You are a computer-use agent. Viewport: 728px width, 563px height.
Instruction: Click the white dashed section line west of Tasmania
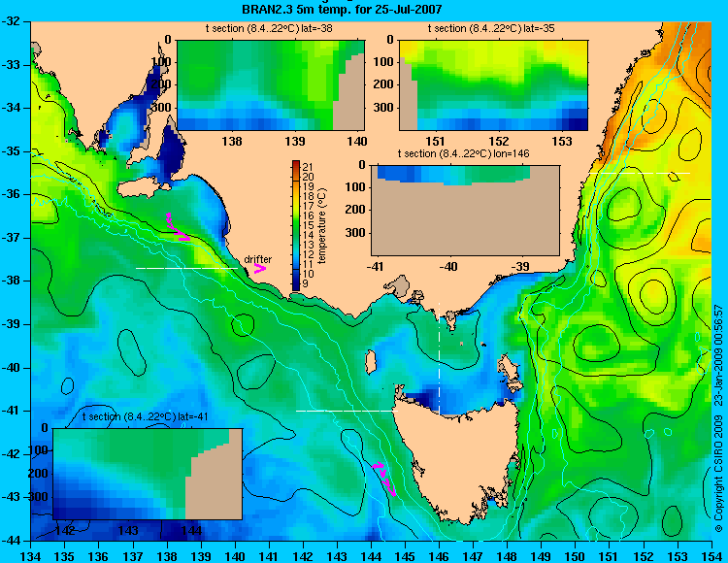pos(347,411)
